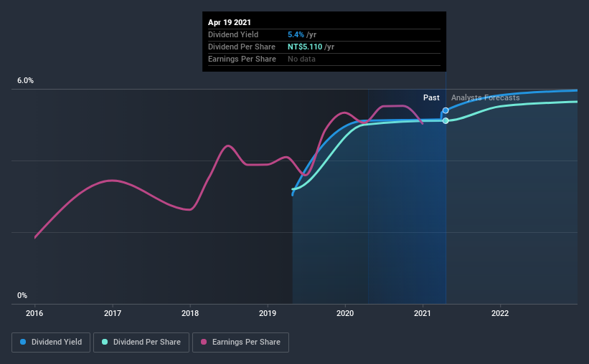Select the blue dividend yield data point marker
The width and height of the screenshot is (589, 364).
[446, 110]
